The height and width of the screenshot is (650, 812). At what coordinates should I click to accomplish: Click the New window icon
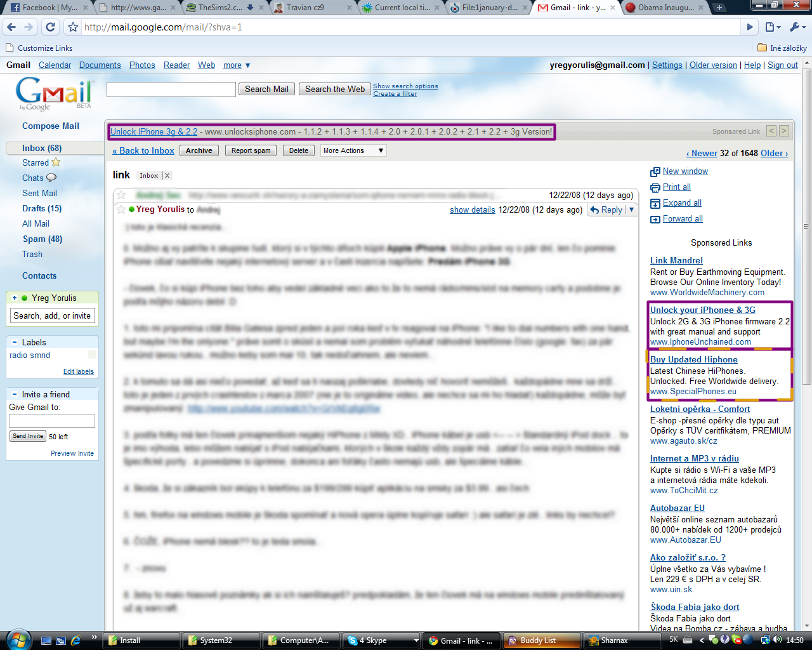[x=655, y=171]
